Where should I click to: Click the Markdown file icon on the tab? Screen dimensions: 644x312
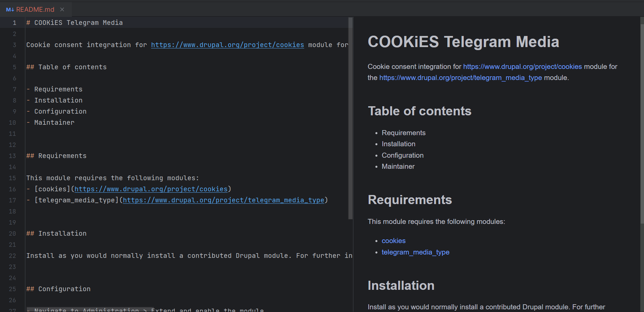(x=10, y=9)
